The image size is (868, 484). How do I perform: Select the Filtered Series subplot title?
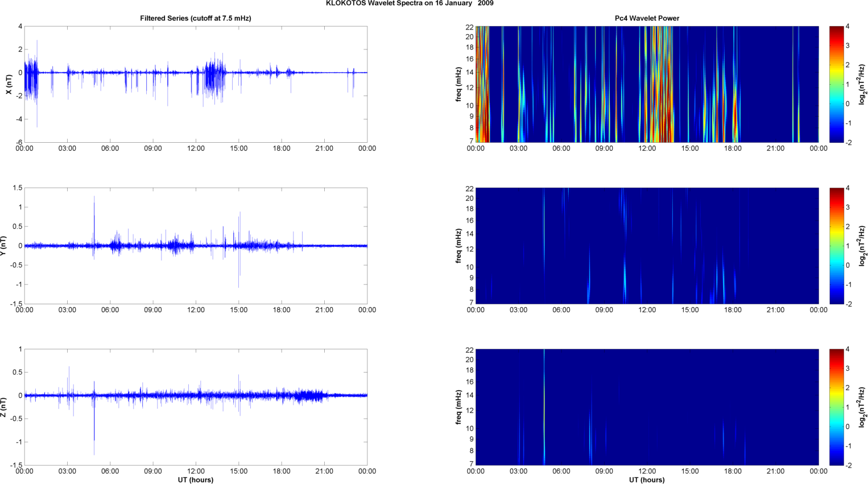tap(196, 18)
